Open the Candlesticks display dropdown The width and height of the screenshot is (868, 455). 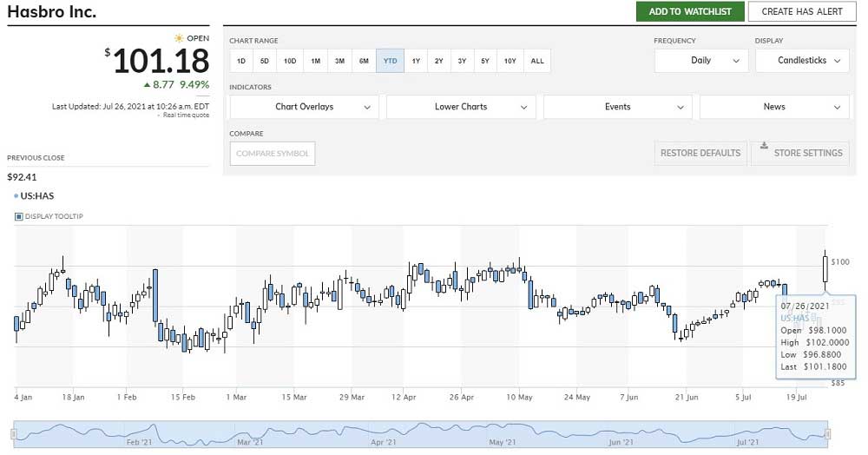802,60
